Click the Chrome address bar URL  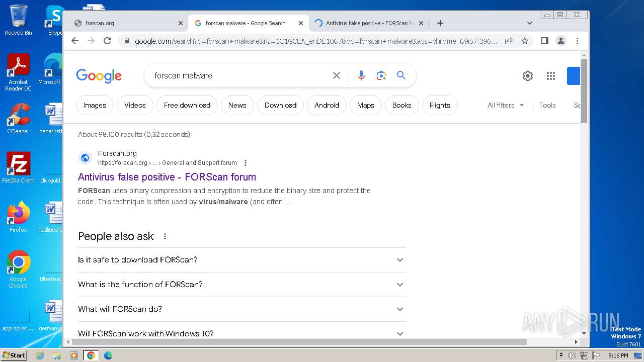click(x=316, y=41)
